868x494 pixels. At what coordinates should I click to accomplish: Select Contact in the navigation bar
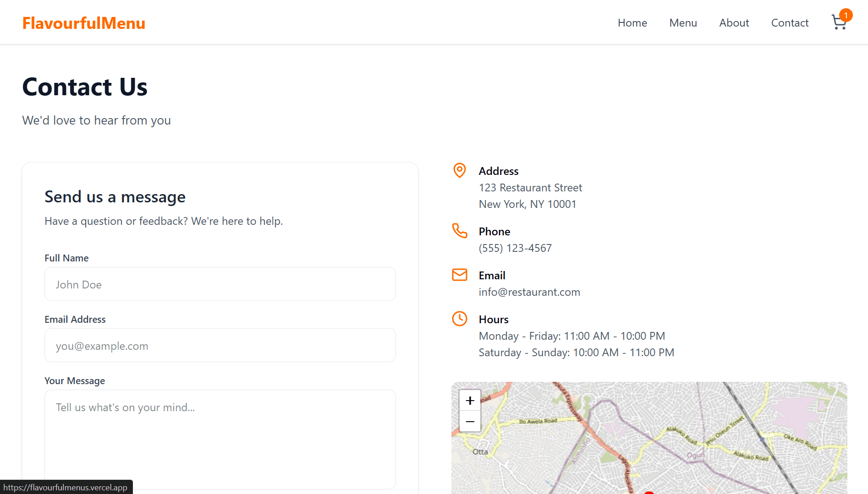[790, 23]
